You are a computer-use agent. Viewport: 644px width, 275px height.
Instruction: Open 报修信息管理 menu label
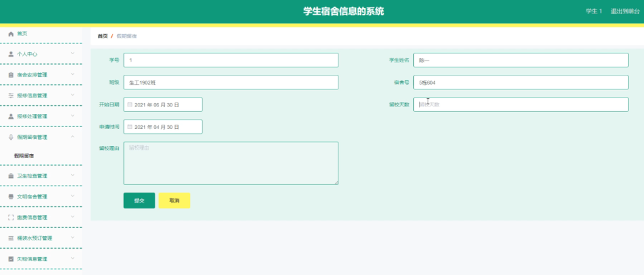click(x=32, y=96)
